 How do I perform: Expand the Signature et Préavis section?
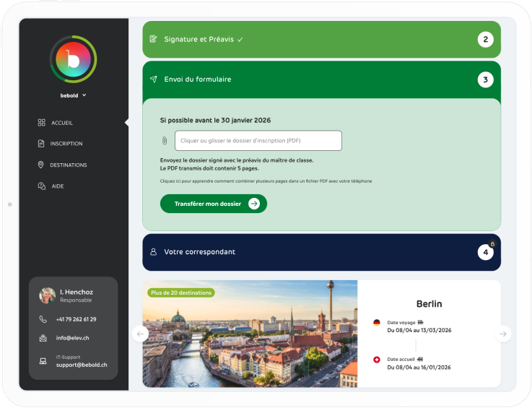pos(322,40)
